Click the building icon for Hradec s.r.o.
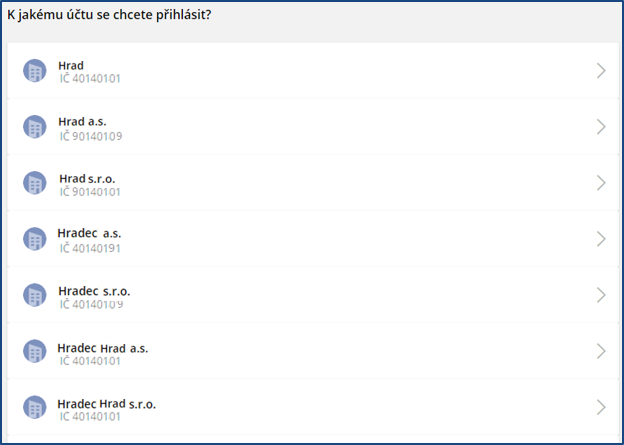 (35, 295)
